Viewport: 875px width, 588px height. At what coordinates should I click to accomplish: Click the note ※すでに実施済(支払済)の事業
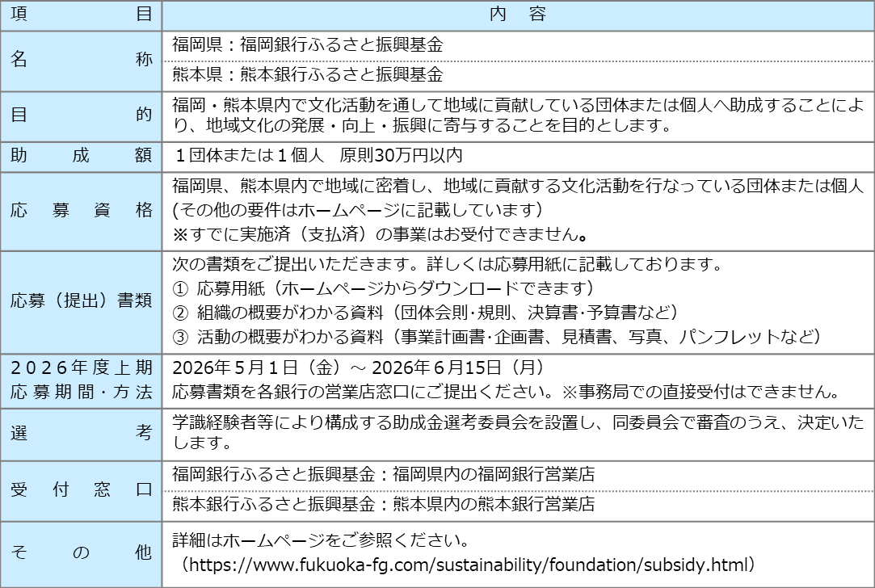(380, 234)
